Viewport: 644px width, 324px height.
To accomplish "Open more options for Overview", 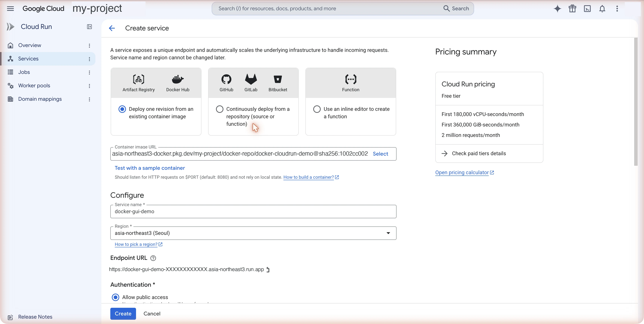I will (89, 46).
